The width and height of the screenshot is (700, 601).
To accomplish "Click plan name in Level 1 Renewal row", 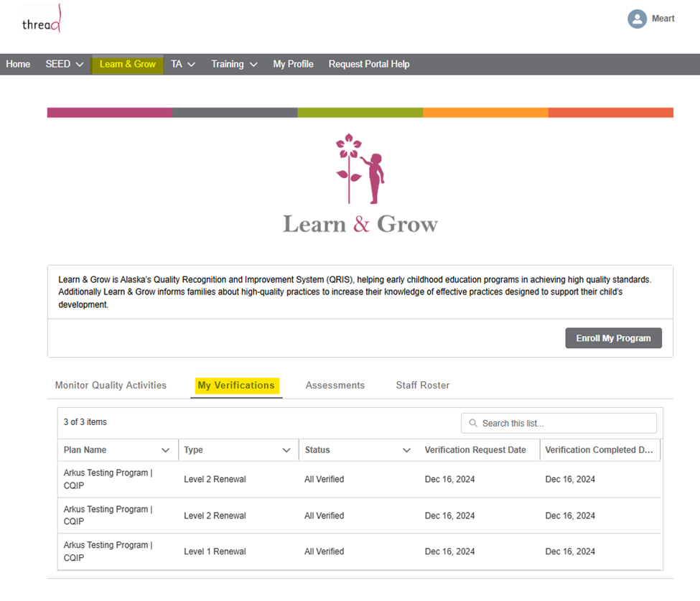I will 108,551.
